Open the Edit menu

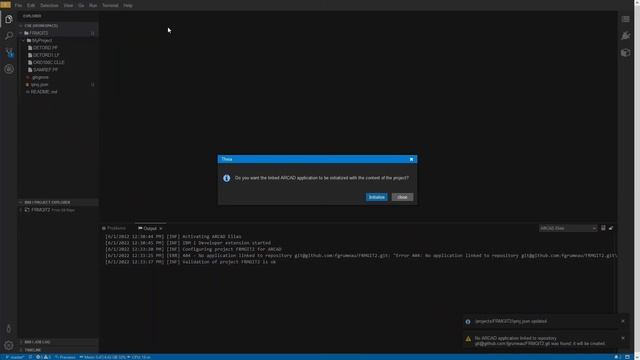point(31,5)
